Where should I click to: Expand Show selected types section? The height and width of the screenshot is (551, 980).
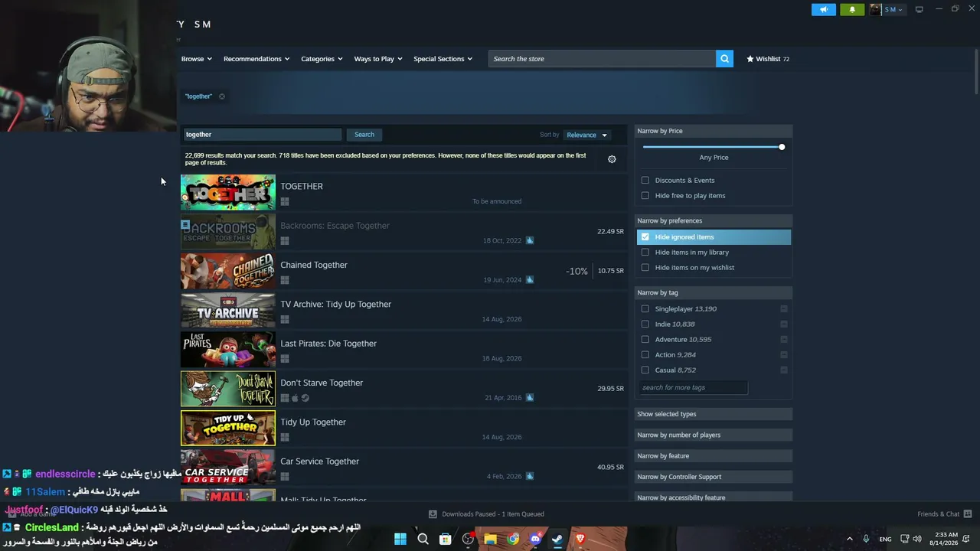(714, 414)
